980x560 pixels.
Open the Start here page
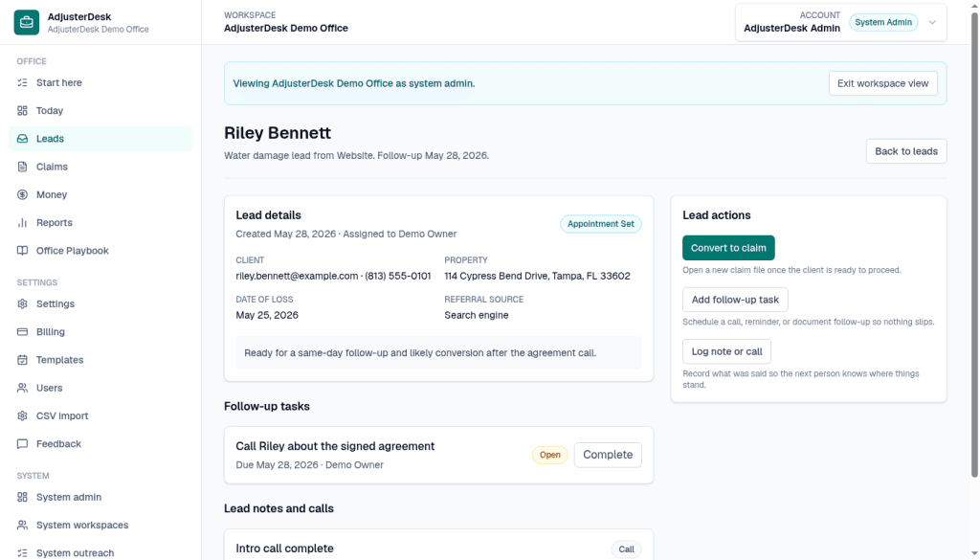click(x=100, y=82)
